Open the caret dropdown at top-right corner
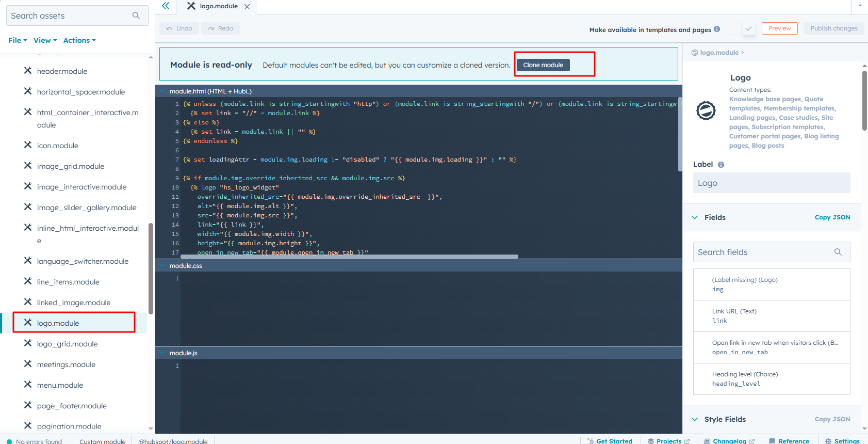The width and height of the screenshot is (868, 444). [860, 5]
